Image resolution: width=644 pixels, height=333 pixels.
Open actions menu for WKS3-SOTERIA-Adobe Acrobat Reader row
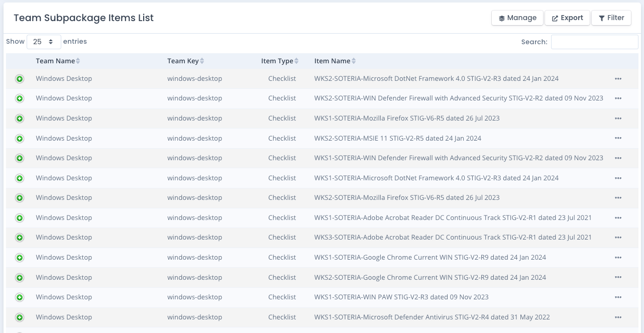click(x=618, y=238)
